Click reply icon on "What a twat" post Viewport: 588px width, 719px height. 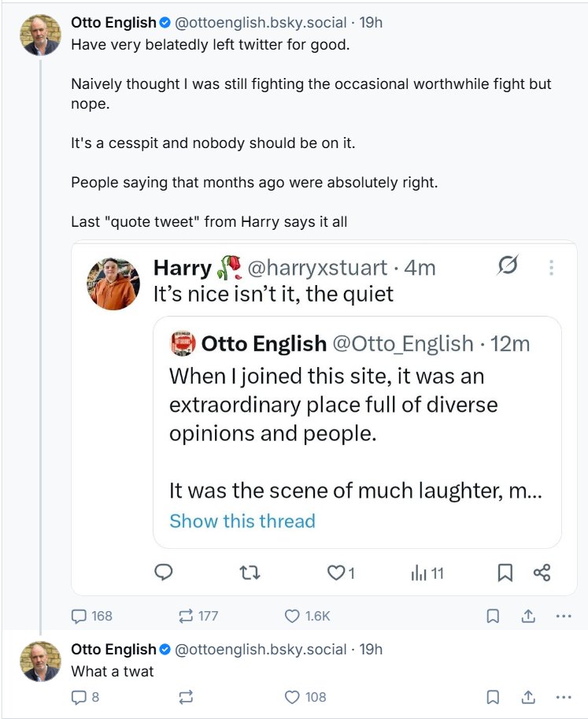(x=79, y=697)
